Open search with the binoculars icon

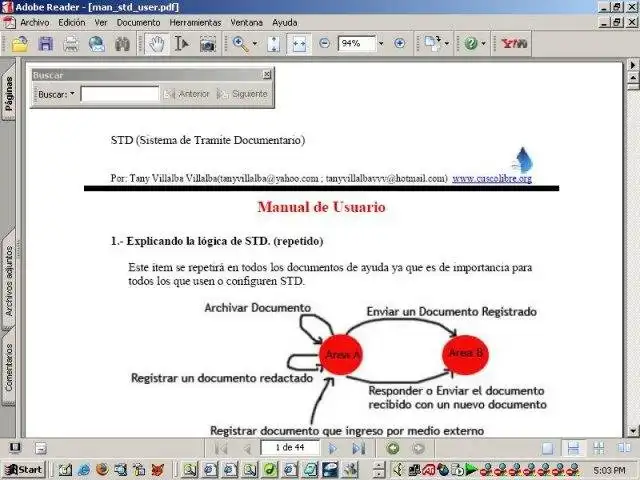[122, 44]
